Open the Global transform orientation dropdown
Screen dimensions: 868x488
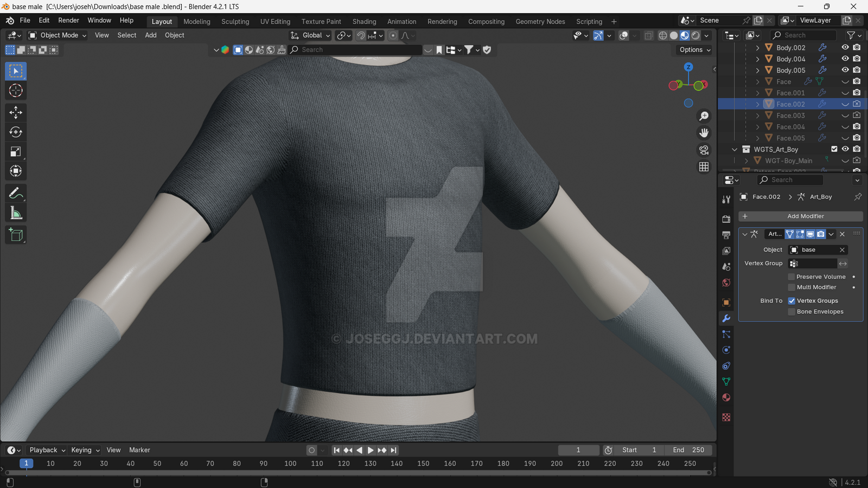pos(310,35)
